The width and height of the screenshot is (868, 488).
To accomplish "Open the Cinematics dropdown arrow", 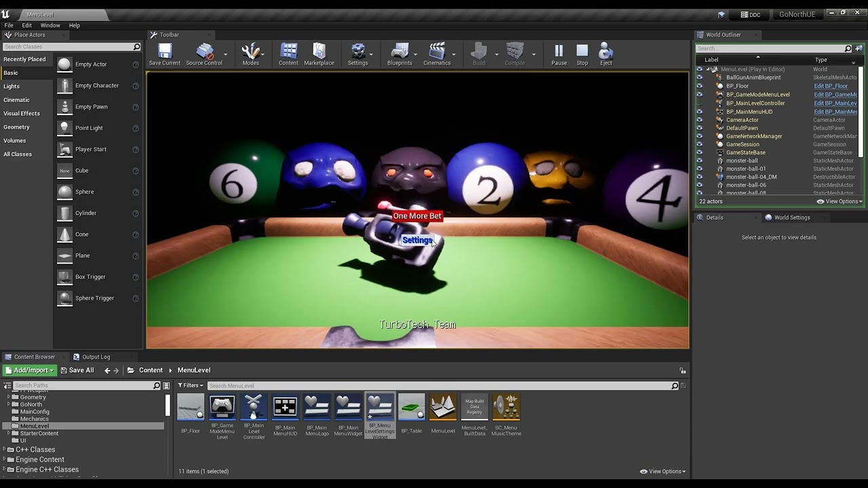I will [454, 54].
